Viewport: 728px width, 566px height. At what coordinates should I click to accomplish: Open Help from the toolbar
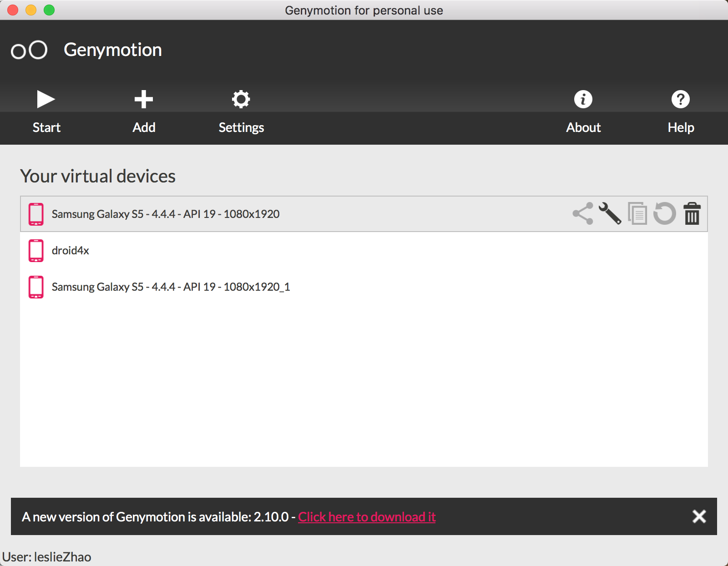click(681, 111)
